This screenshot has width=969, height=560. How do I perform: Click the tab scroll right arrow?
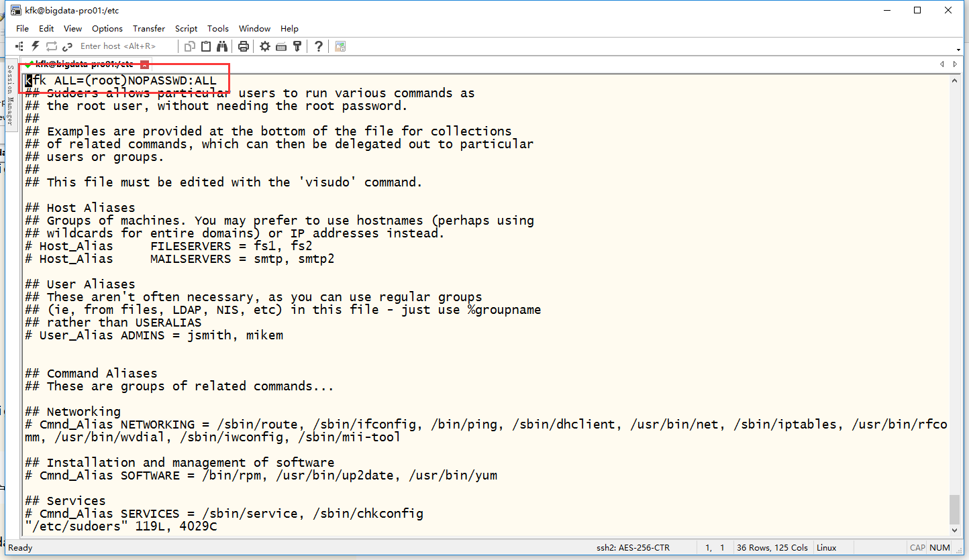956,64
